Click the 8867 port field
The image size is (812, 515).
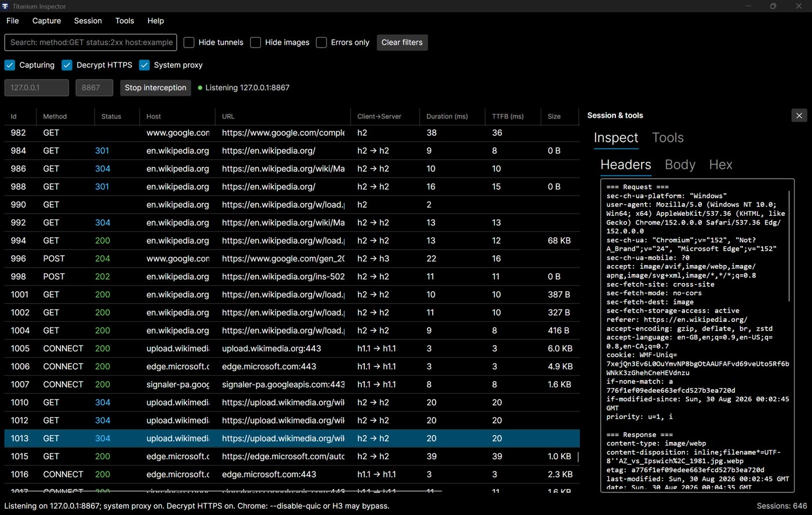click(x=94, y=88)
